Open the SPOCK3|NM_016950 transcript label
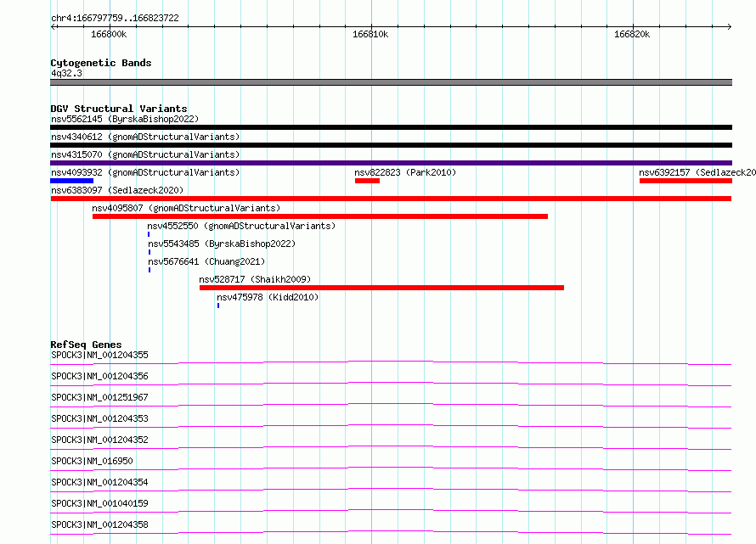Viewport: 756px width, 544px height. tap(92, 461)
